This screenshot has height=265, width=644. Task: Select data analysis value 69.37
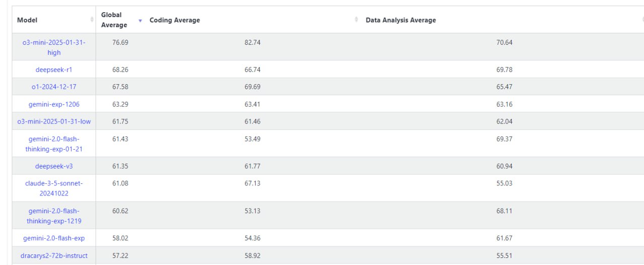504,139
